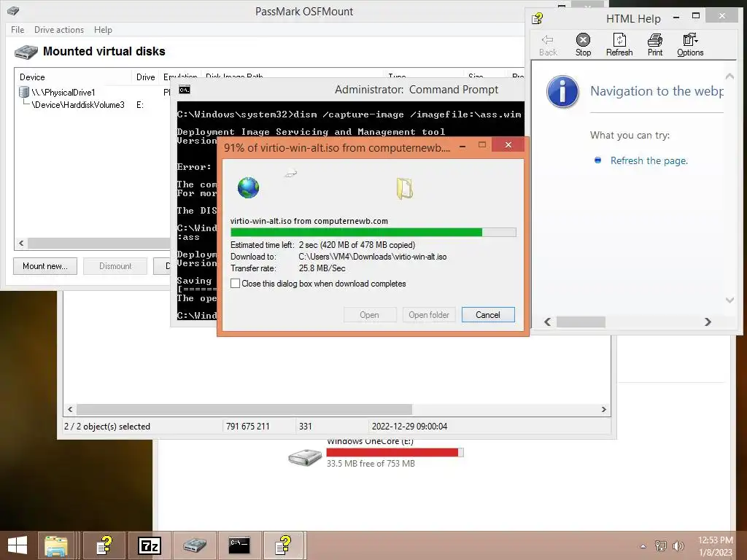Minimize the download dialog window
The image size is (747, 560).
click(462, 146)
